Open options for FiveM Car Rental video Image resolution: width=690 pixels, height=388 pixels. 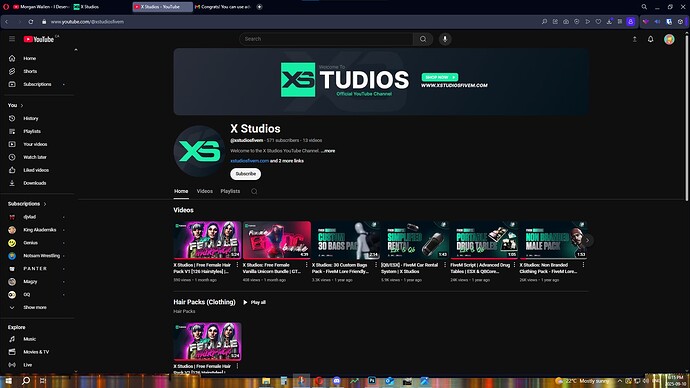click(445, 265)
